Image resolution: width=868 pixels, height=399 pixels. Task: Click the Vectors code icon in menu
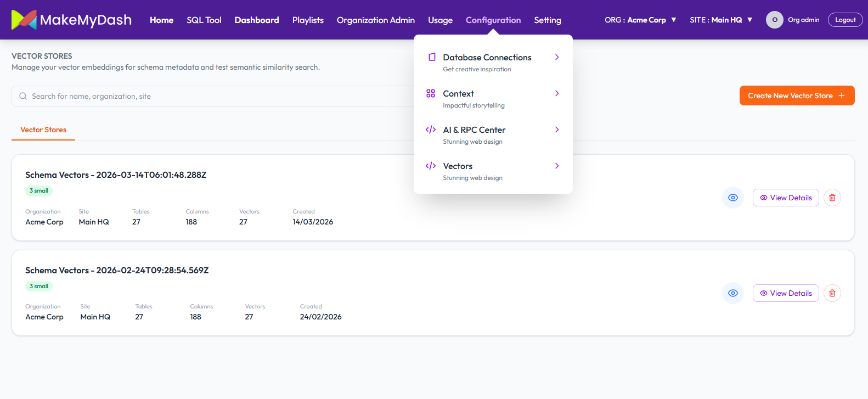click(431, 166)
